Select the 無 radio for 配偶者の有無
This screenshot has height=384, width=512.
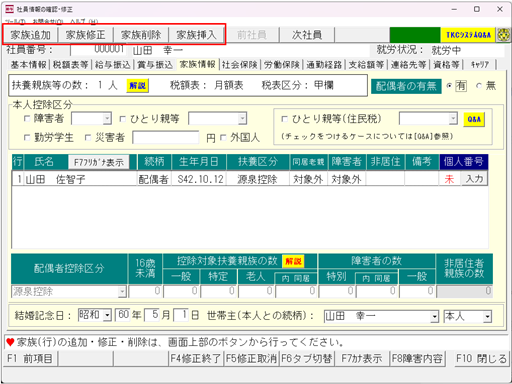coord(479,86)
